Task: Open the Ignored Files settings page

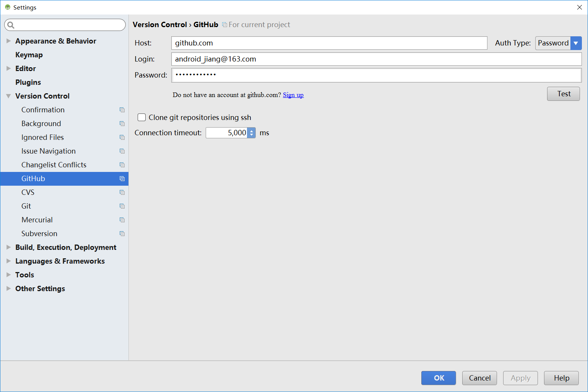Action: tap(42, 137)
